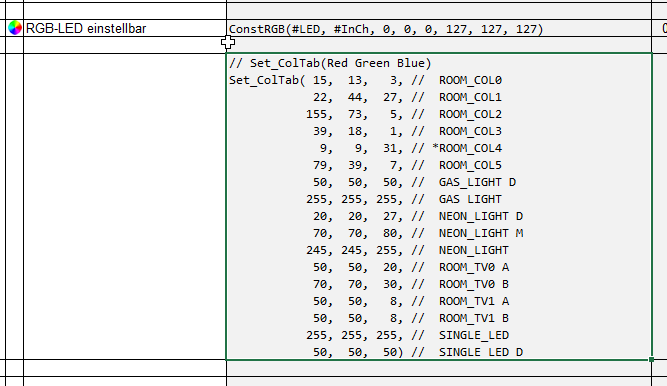667x386 pixels.
Task: Select the description cell in row under Set_ColTab
Action: coord(125,368)
